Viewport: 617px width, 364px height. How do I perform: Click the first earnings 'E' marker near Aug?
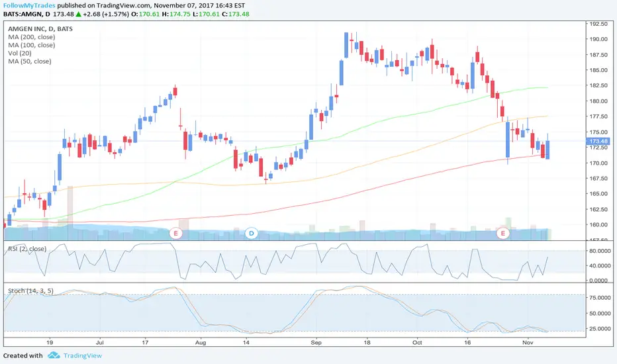click(x=176, y=234)
